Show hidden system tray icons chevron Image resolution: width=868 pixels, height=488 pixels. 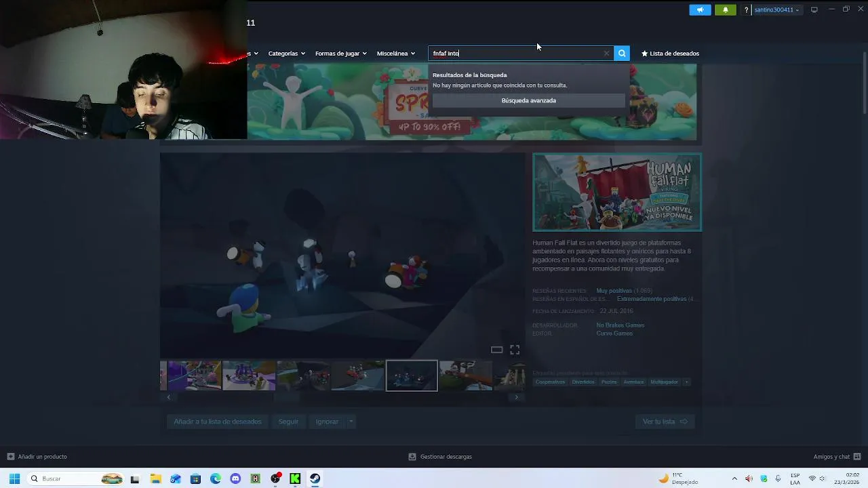point(734,479)
